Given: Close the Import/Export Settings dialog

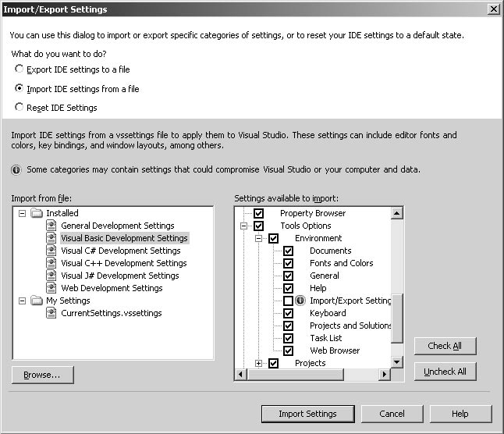Looking at the screenshot, I should (493, 9).
